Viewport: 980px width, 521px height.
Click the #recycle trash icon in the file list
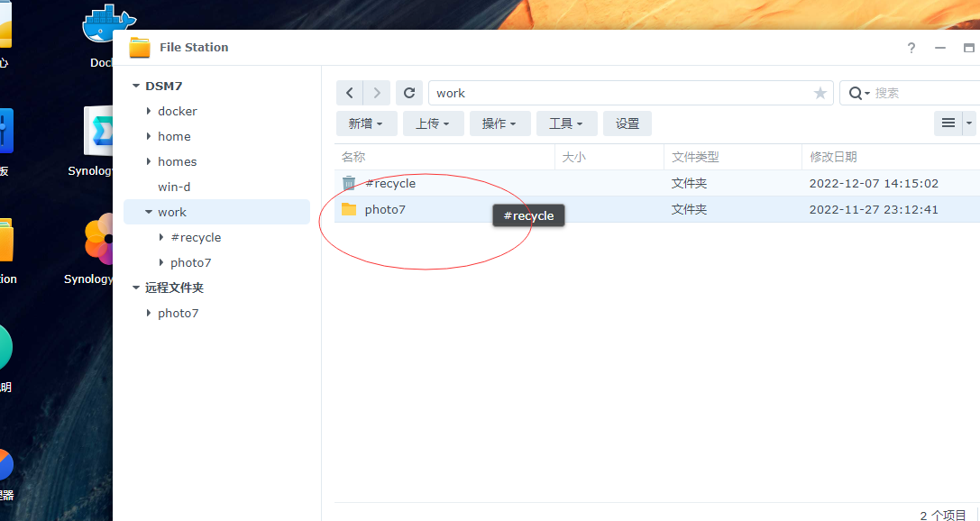(x=349, y=183)
